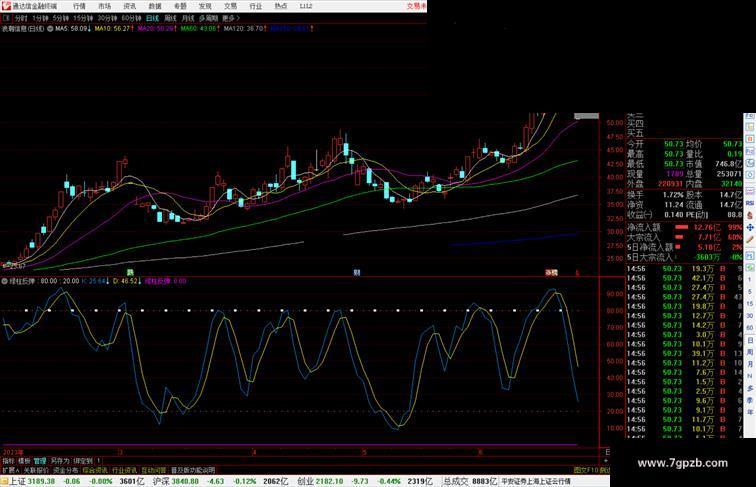The height and width of the screenshot is (487, 756).
Task: Click the 平安证券 server status text
Action: (536, 481)
